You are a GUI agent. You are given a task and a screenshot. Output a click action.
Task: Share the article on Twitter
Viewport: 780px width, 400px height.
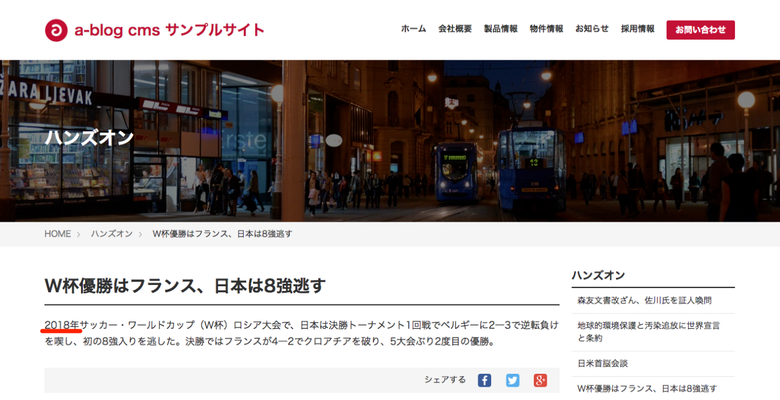pyautogui.click(x=512, y=380)
